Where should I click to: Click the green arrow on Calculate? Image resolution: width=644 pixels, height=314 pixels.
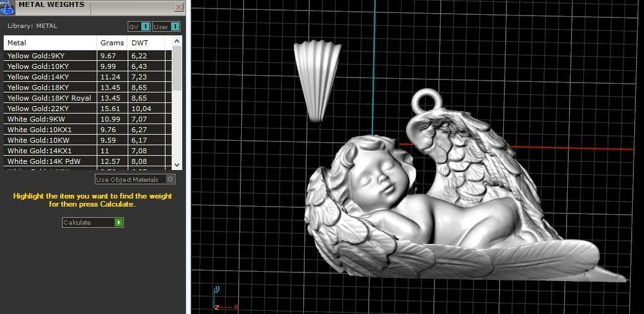point(118,222)
